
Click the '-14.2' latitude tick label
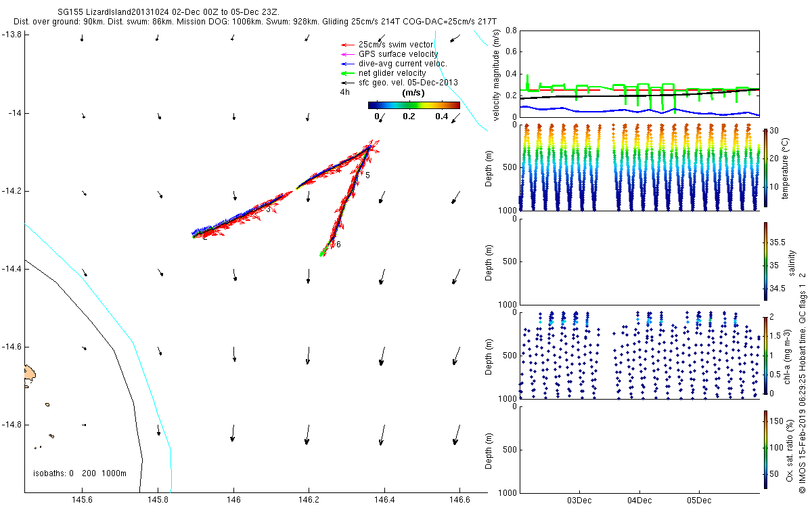point(13,191)
